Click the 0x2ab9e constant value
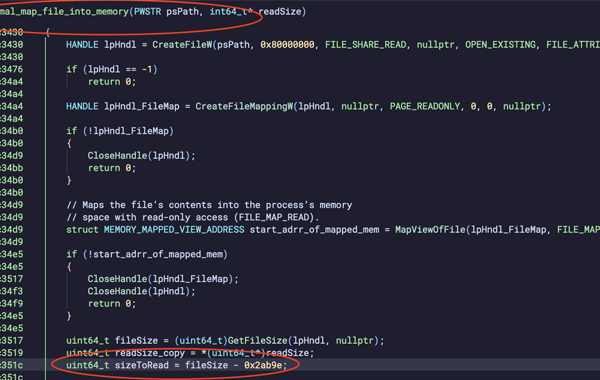This screenshot has width=600, height=380. point(263,365)
